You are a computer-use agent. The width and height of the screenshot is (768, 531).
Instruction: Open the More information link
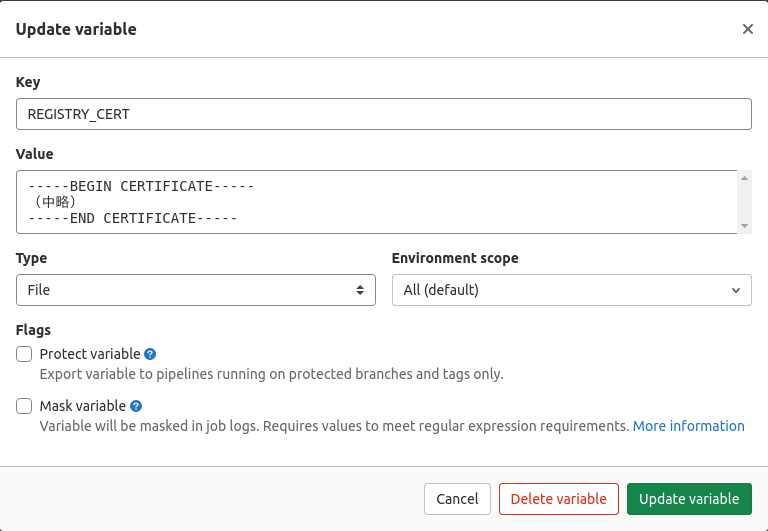(689, 426)
